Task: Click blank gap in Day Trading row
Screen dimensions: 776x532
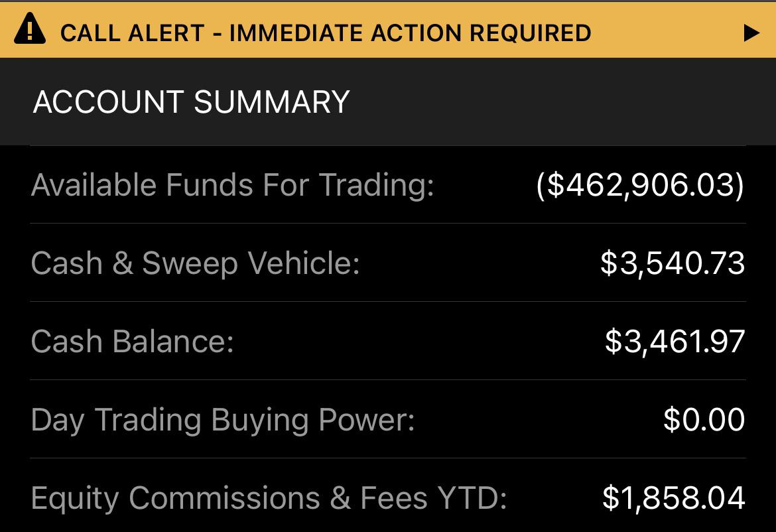Action: click(x=537, y=420)
